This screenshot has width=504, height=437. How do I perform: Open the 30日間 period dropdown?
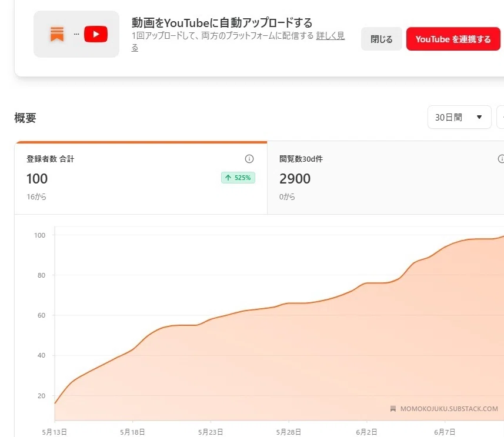459,118
